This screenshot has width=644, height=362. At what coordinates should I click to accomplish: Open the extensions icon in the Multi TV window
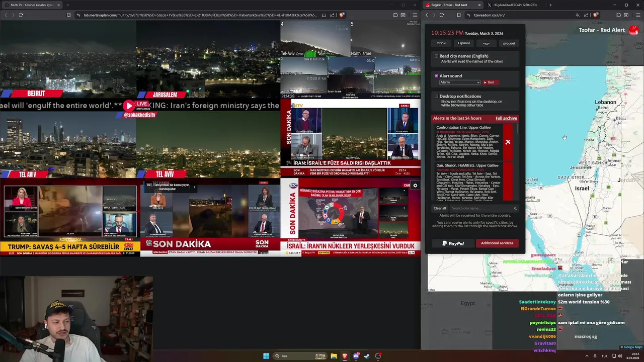pos(395,15)
